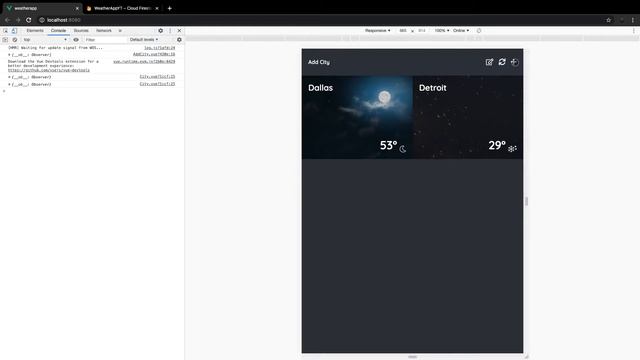
Task: Click the viewport corner resize handle
Action: point(526,356)
